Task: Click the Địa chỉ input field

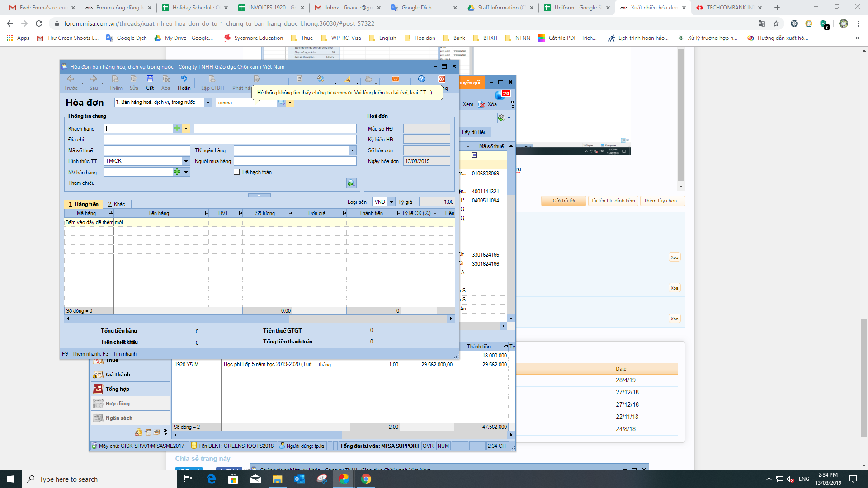Action: (230, 140)
